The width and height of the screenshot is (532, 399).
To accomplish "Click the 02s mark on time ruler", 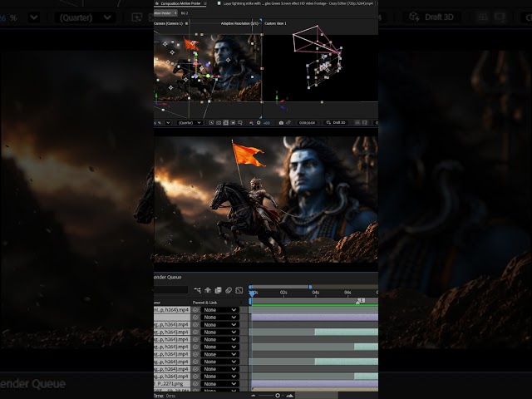I will pos(283,293).
